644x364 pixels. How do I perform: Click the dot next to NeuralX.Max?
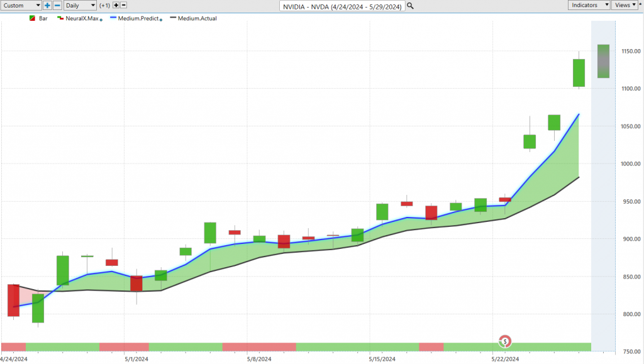101,19
